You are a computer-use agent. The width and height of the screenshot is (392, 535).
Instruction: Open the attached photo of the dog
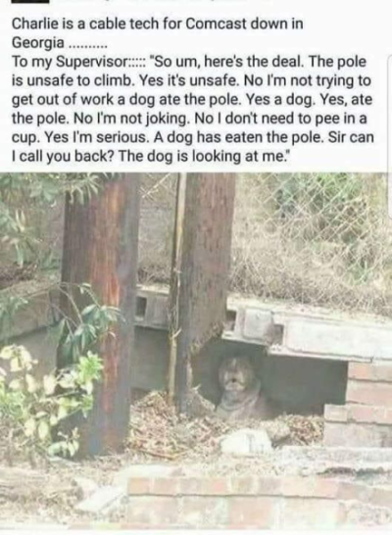196,352
